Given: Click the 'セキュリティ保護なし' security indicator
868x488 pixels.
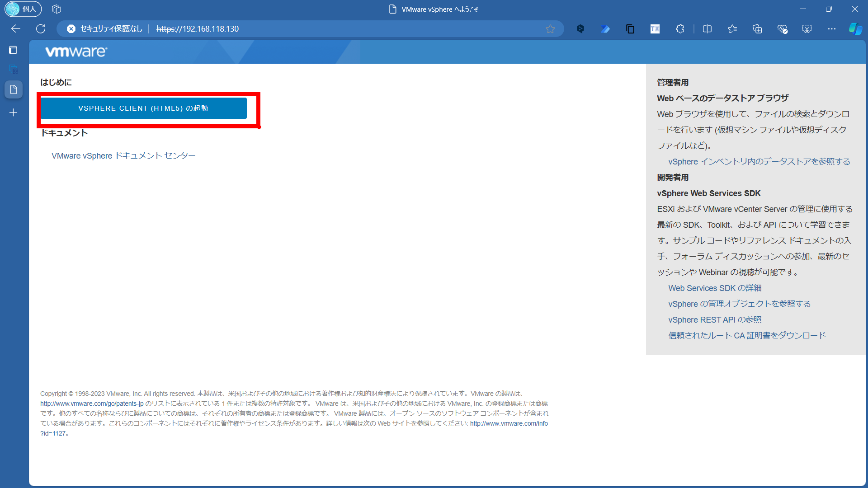Looking at the screenshot, I should click(105, 29).
